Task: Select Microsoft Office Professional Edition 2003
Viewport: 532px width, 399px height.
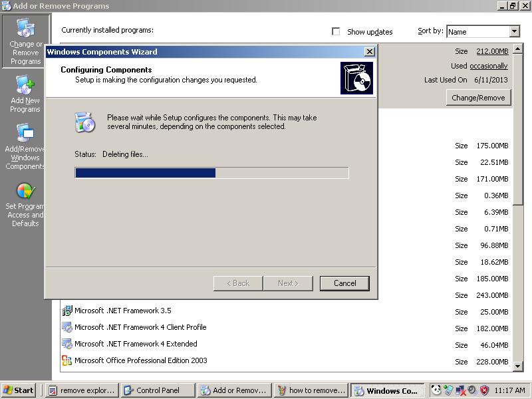Action: [141, 360]
